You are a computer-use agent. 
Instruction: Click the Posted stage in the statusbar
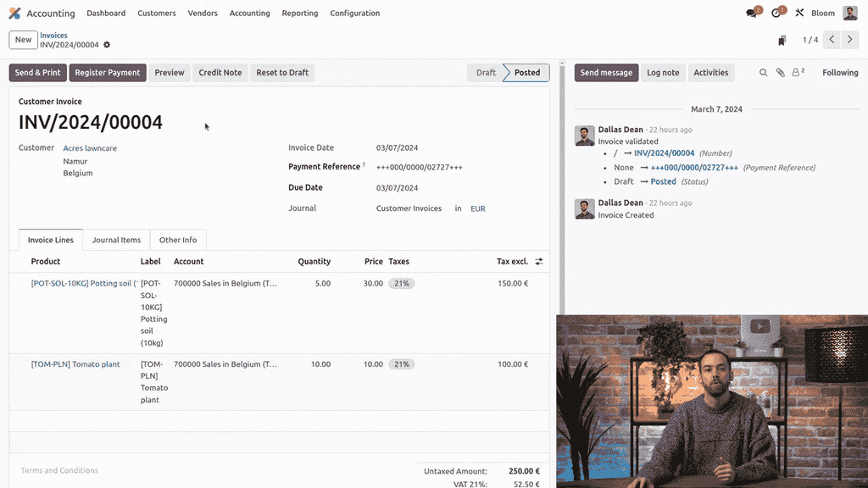(526, 73)
